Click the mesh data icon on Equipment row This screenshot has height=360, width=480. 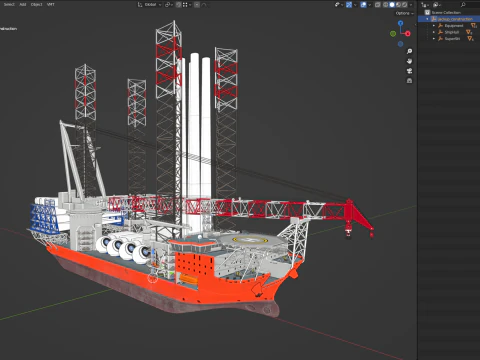[x=474, y=26]
